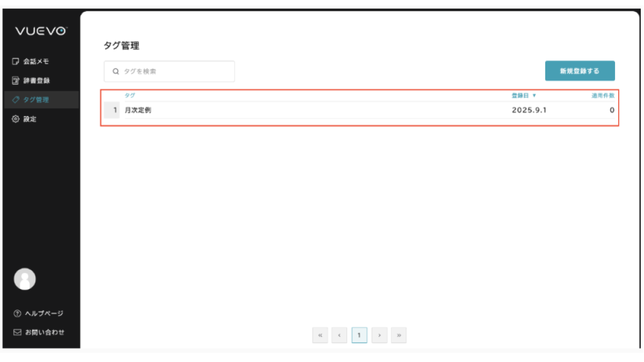
Task: Open the 会話メモ menu item
Action: click(36, 62)
